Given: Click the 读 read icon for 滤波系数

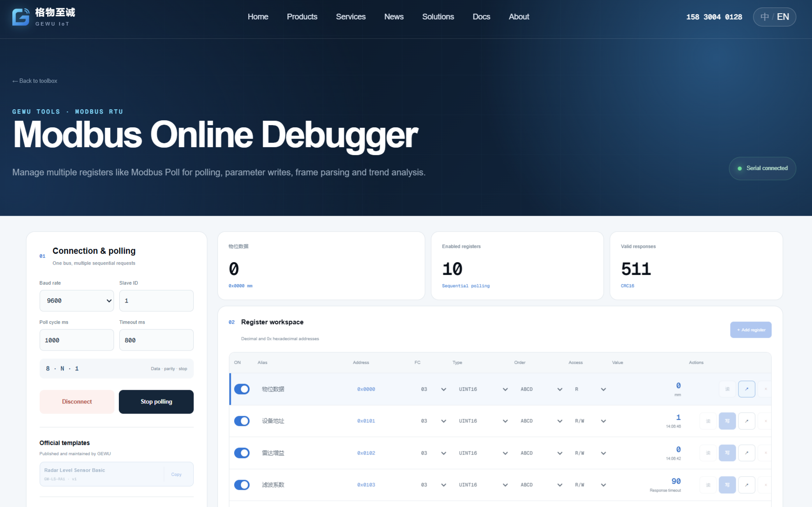Looking at the screenshot, I should click(708, 485).
